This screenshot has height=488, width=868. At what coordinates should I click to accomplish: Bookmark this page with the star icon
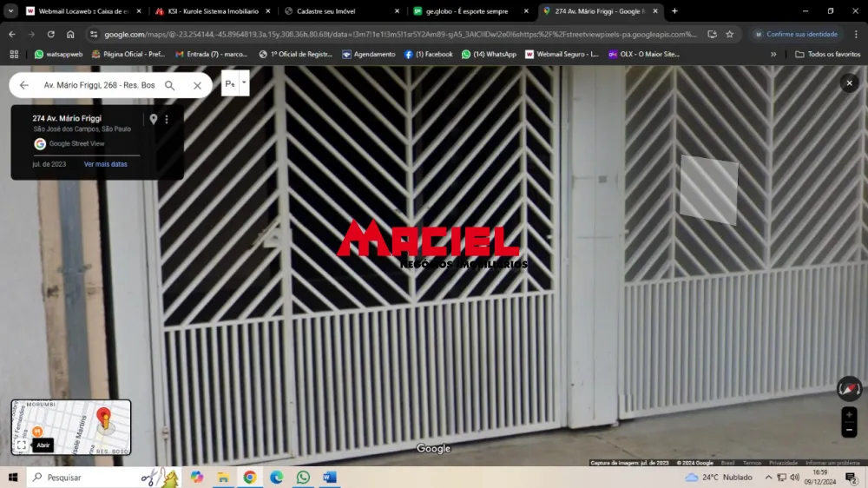(x=729, y=34)
